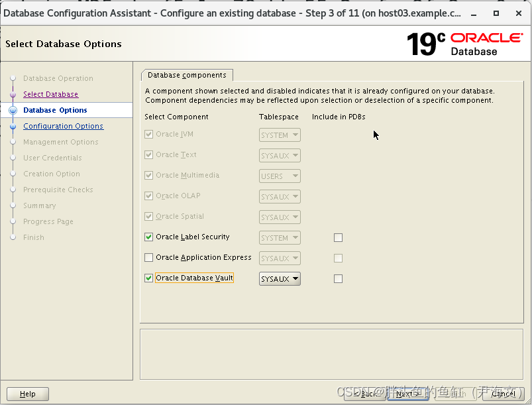Toggle the Oracle JVM checkbox
Screen dimensions: 532x405
(x=148, y=135)
